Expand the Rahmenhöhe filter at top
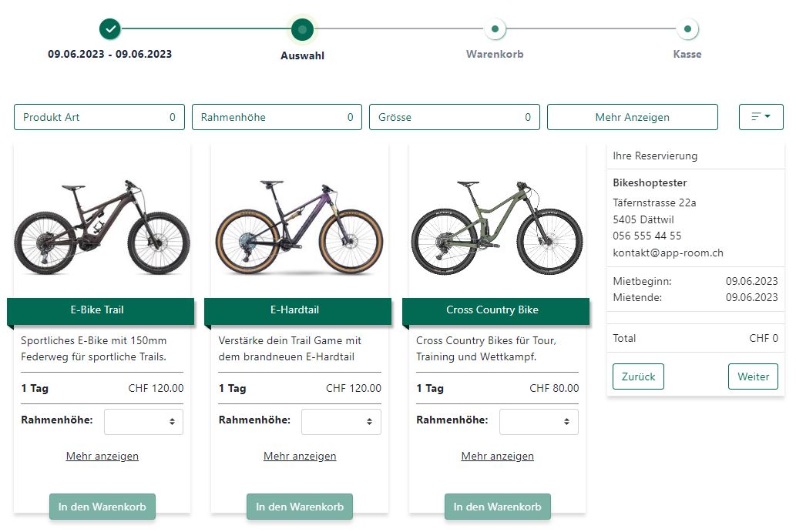Screen dimensions: 796x532 277,117
